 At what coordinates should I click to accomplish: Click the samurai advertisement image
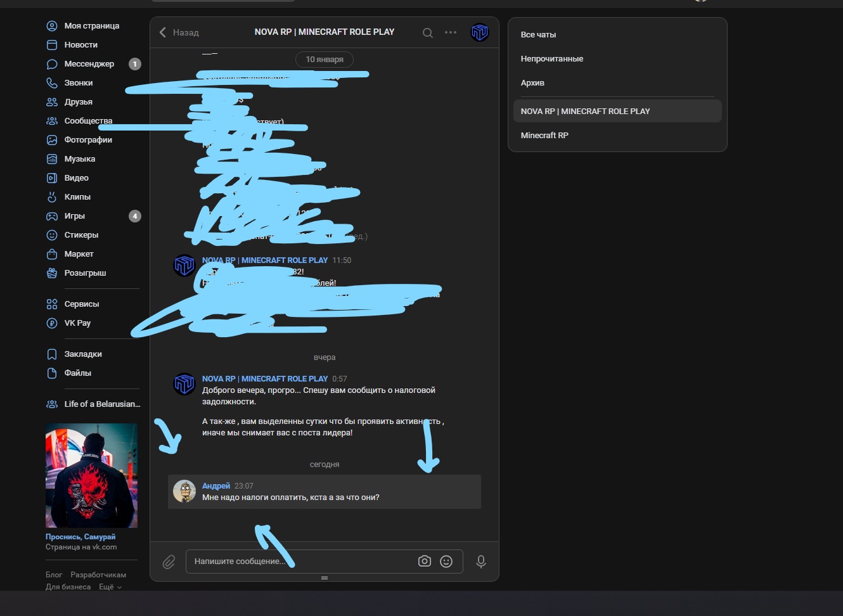[x=91, y=476]
